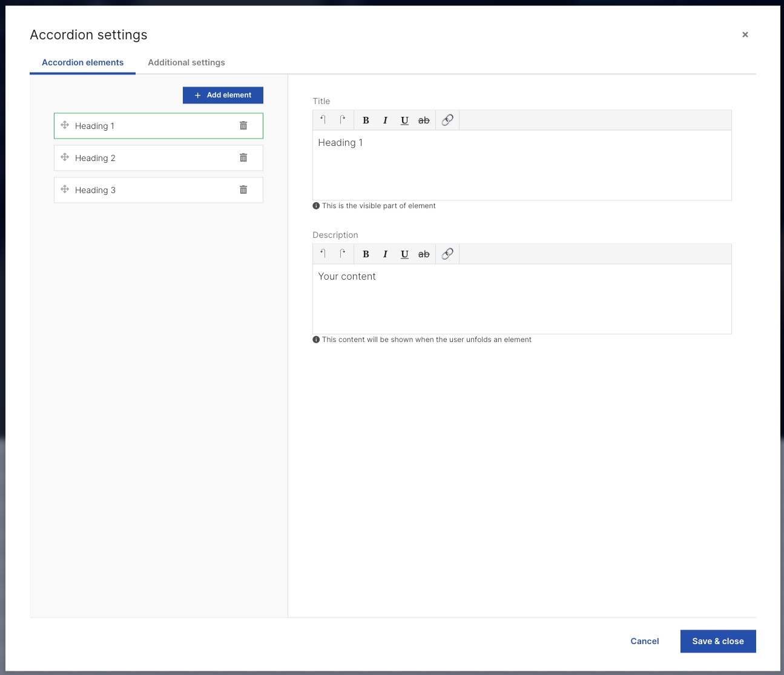The width and height of the screenshot is (784, 675).
Task: Apply italic formatting in the Title toolbar
Action: point(385,120)
